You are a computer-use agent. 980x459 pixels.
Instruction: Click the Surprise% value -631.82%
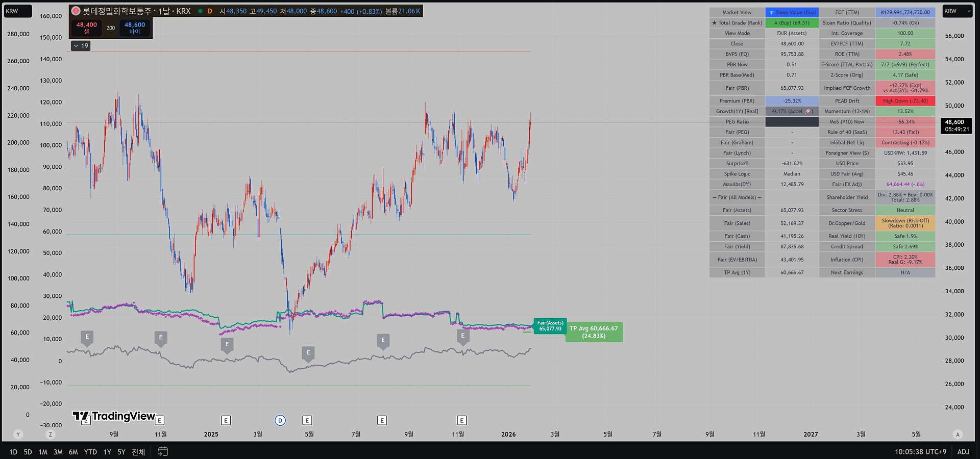tap(792, 164)
